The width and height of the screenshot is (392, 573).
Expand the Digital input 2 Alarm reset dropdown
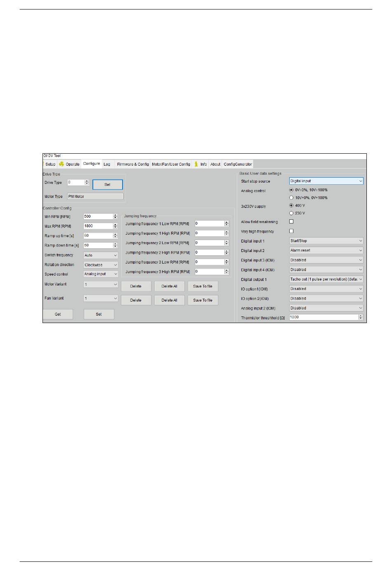coord(326,250)
